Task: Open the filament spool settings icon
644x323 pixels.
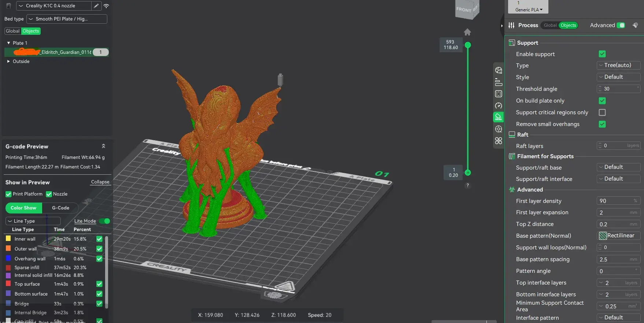Action: (x=498, y=129)
